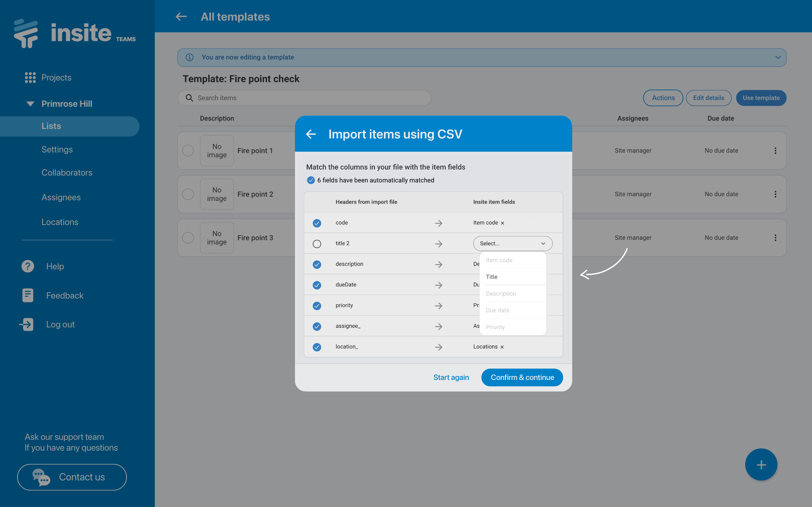
Task: Click the back arrow in Import dialog header
Action: (x=311, y=134)
